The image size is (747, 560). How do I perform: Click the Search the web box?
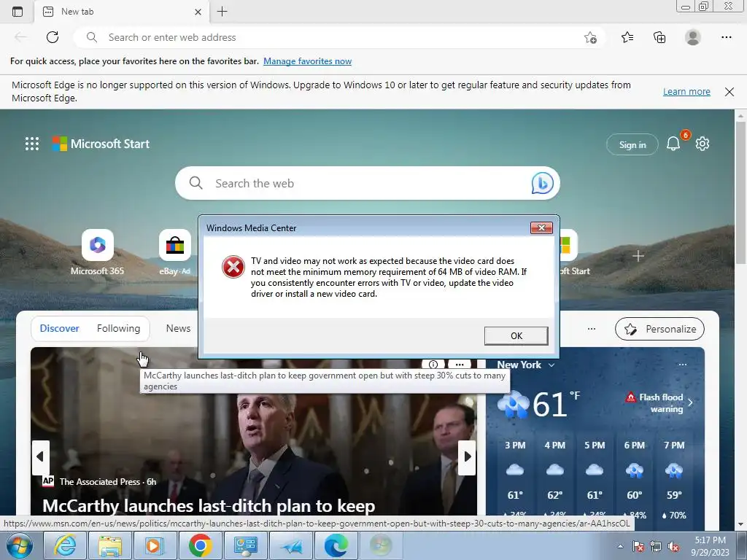click(367, 183)
